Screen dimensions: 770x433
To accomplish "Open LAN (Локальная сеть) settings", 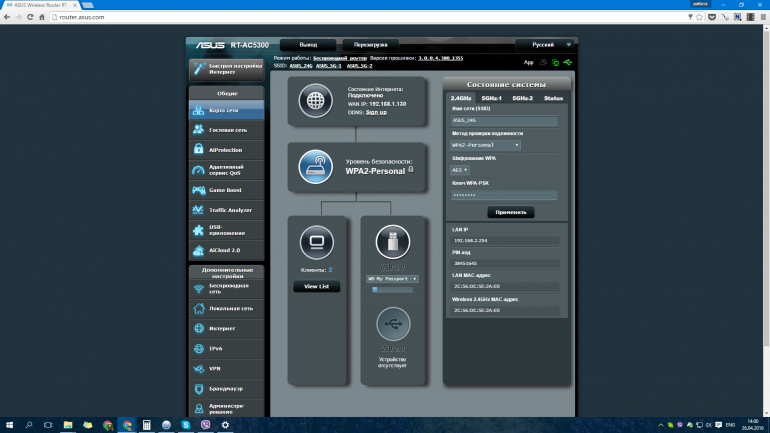I will pyautogui.click(x=226, y=308).
